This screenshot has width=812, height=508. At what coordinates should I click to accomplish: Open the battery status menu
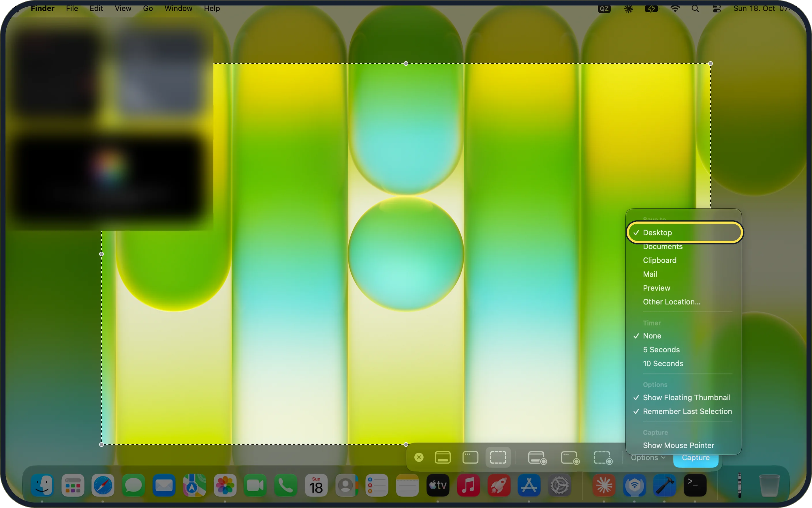651,9
